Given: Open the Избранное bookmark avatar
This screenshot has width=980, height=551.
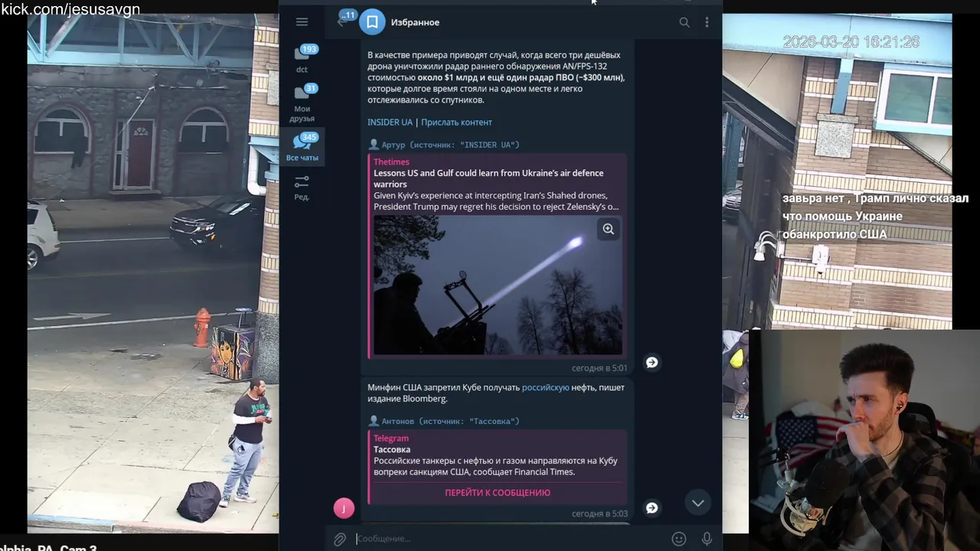Looking at the screenshot, I should pos(372,22).
